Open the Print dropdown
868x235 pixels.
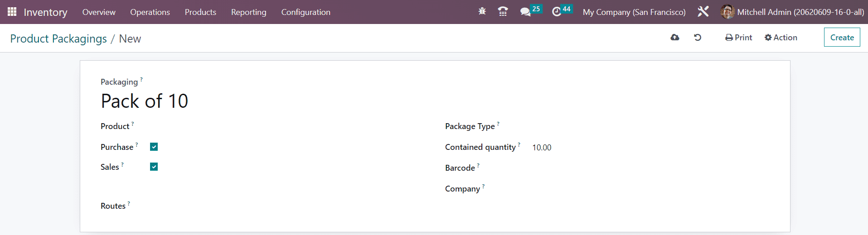pos(738,38)
